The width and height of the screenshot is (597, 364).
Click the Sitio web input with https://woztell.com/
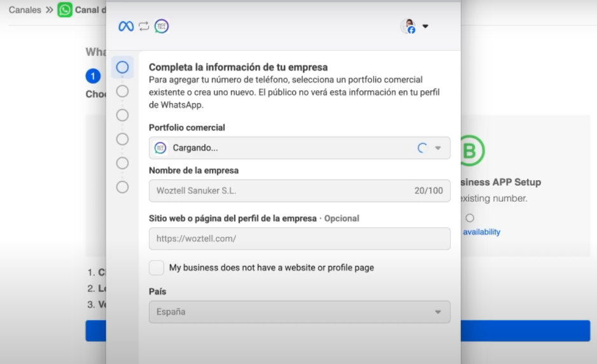pyautogui.click(x=300, y=239)
